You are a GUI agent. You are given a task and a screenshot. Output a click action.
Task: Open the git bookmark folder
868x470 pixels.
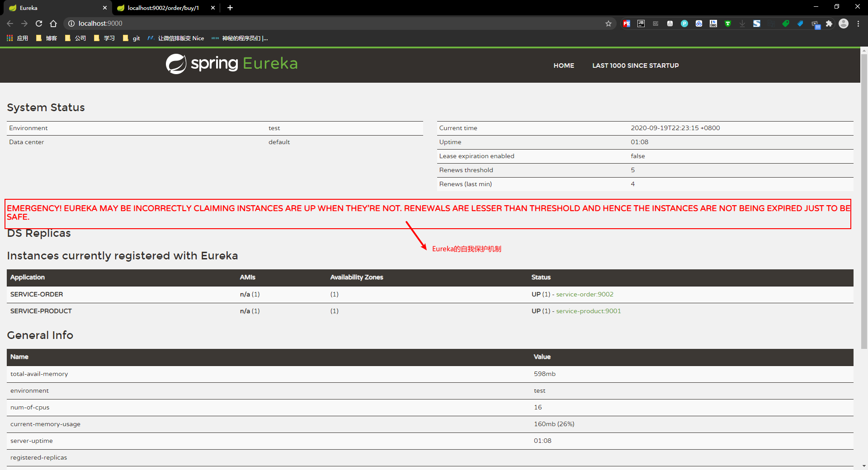pyautogui.click(x=132, y=38)
